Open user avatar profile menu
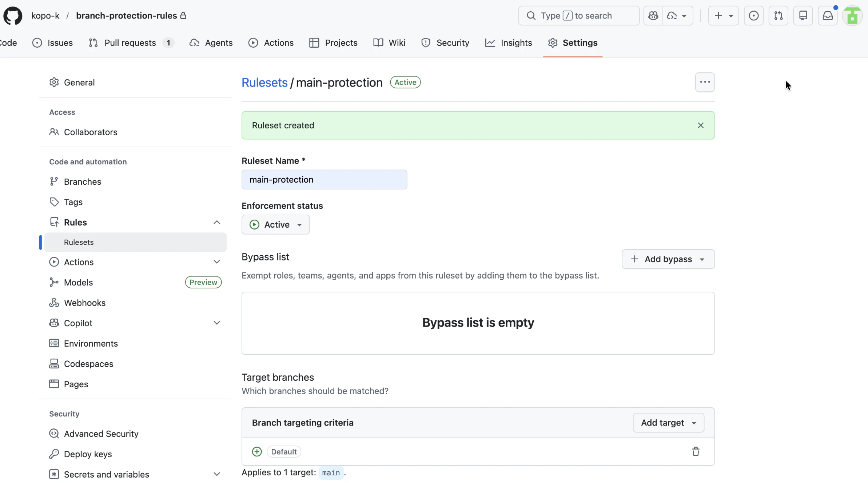The height and width of the screenshot is (483, 868). click(852, 16)
